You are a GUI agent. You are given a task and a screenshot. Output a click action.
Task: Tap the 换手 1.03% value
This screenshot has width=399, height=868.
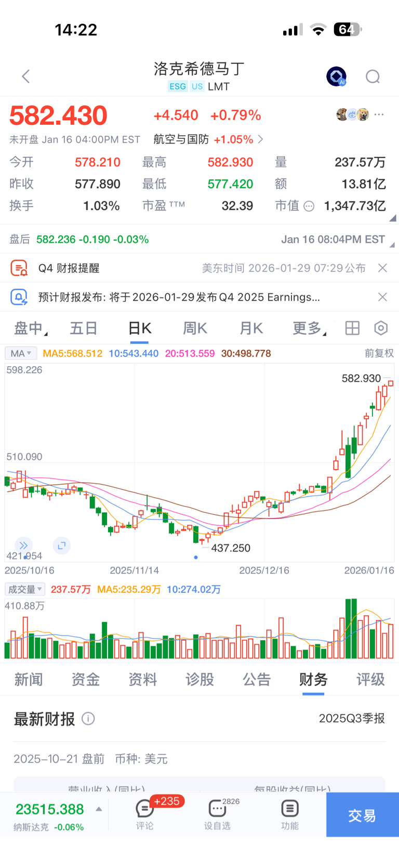pos(101,206)
